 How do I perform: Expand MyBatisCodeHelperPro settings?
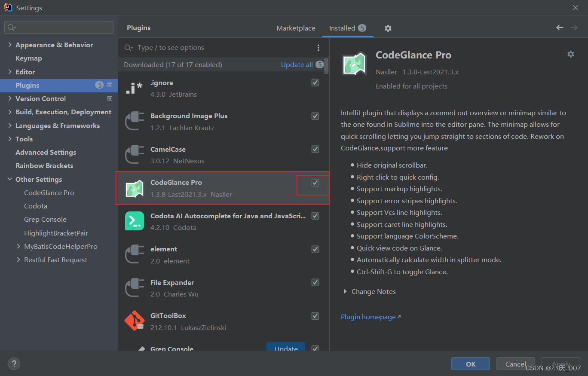pos(18,246)
